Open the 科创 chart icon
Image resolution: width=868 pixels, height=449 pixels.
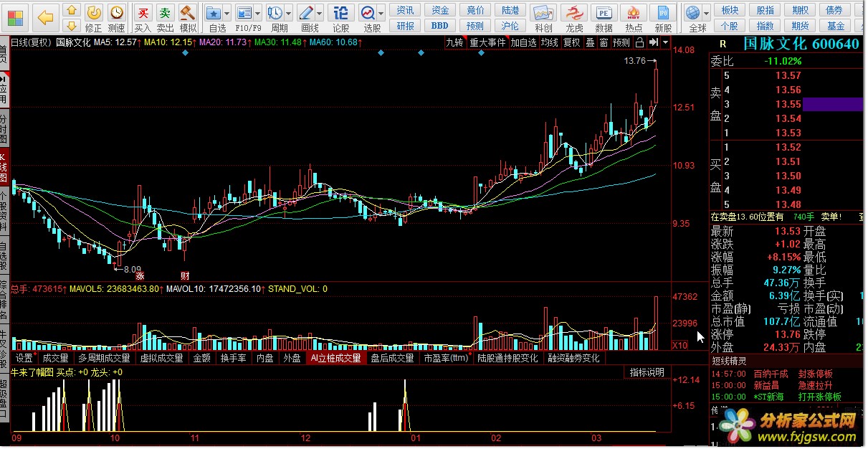(544, 13)
